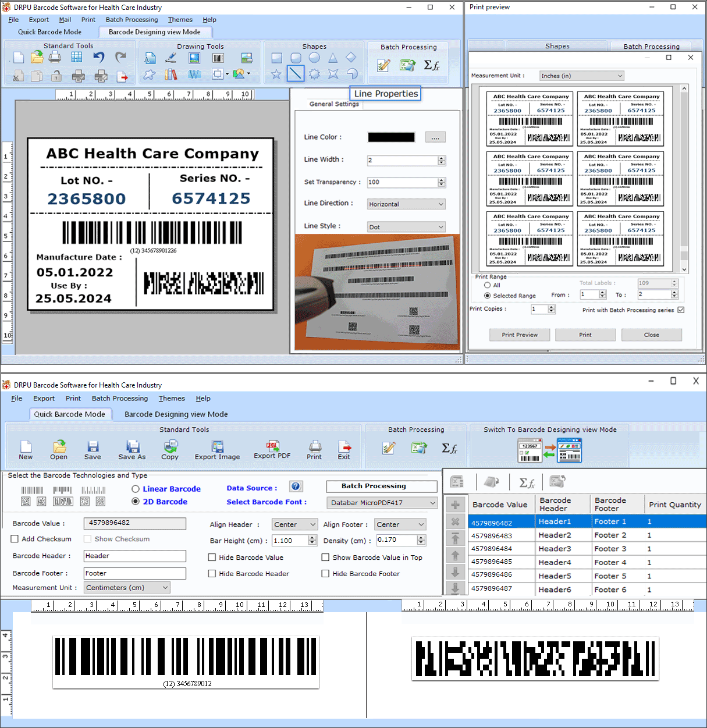Image resolution: width=707 pixels, height=728 pixels.
Task: Select the Line shape tool
Action: [x=296, y=73]
